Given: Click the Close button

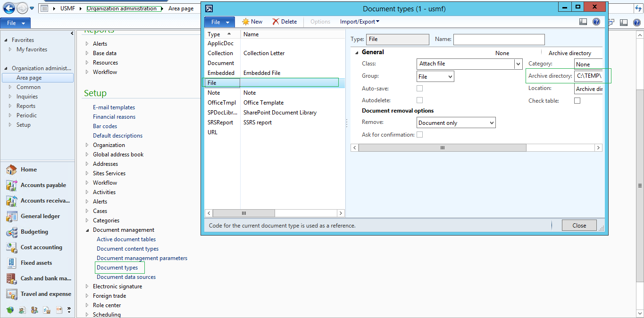Looking at the screenshot, I should pyautogui.click(x=579, y=225).
